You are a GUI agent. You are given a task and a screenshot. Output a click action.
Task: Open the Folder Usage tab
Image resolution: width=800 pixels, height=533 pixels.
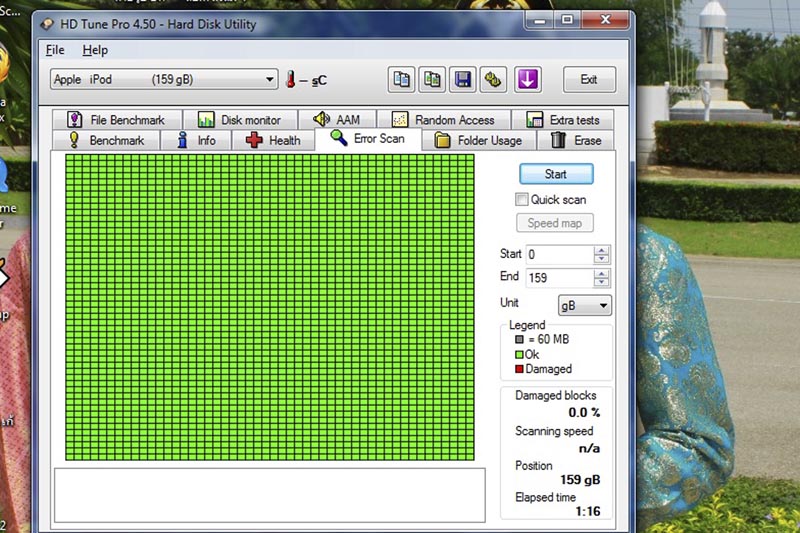point(478,141)
